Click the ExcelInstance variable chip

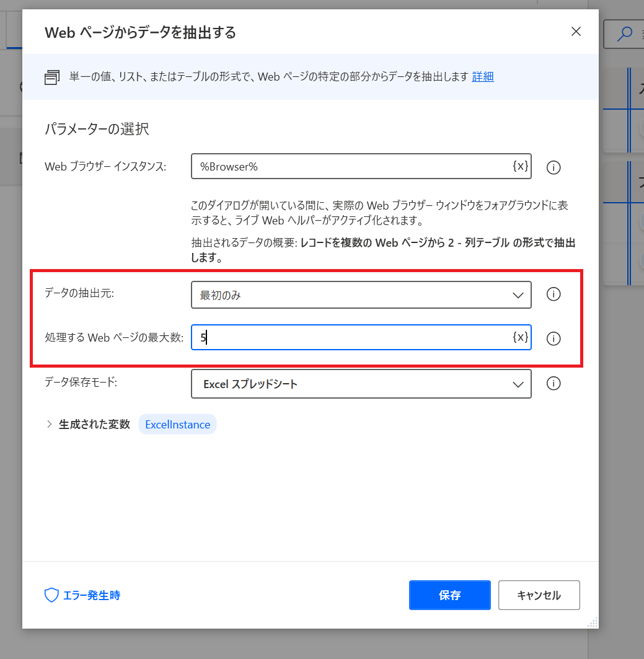point(178,425)
